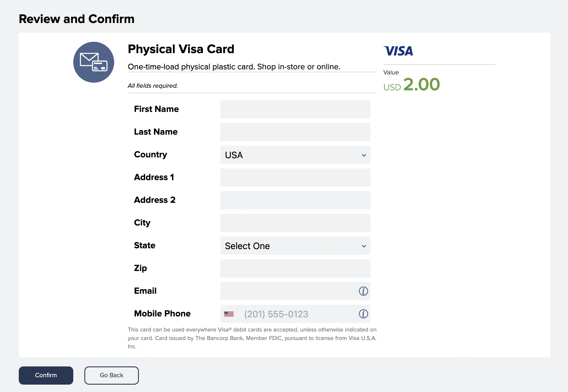This screenshot has width=568, height=392.
Task: Click the envelope and card icon
Action: 94,62
